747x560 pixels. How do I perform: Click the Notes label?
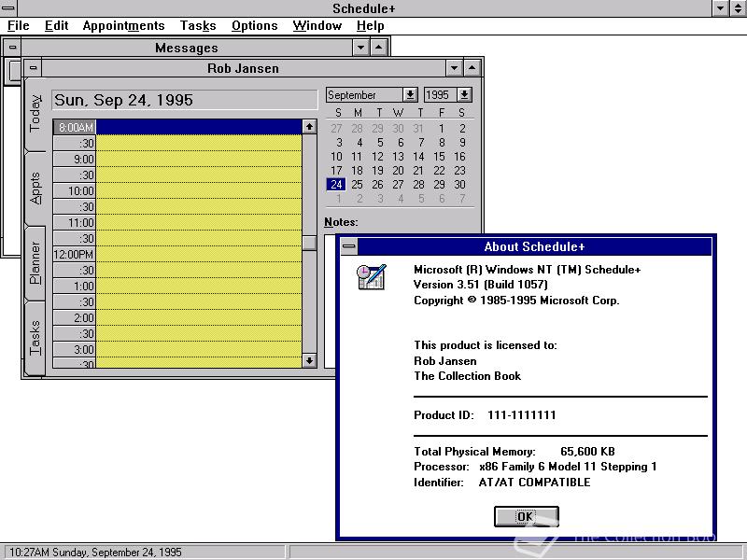[x=341, y=222]
